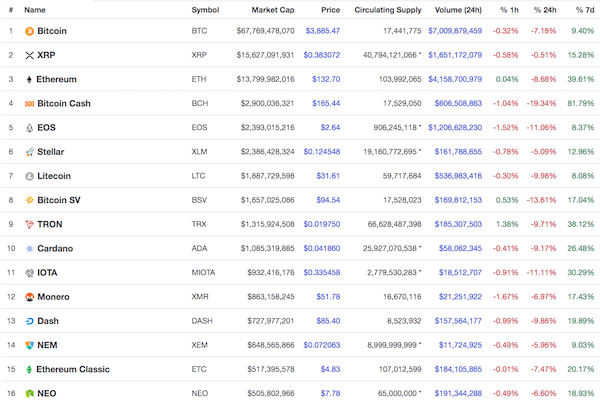The width and height of the screenshot is (600, 401).
Task: Open the Litecoin name link
Action: tap(54, 176)
